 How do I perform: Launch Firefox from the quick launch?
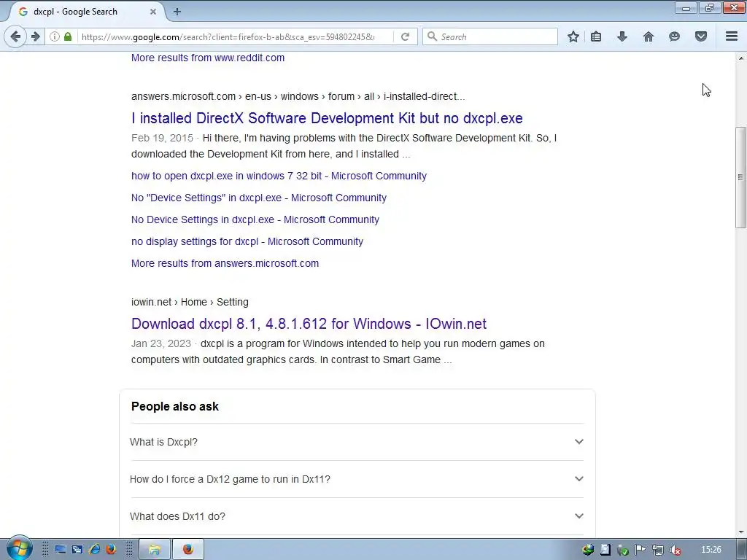[111, 550]
